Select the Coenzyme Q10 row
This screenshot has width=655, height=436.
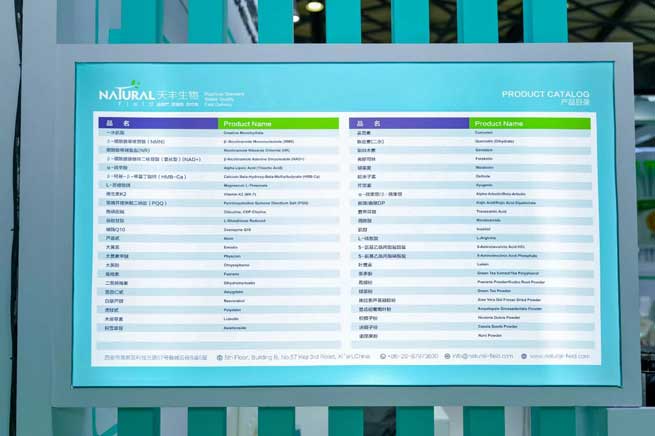[x=219, y=229]
